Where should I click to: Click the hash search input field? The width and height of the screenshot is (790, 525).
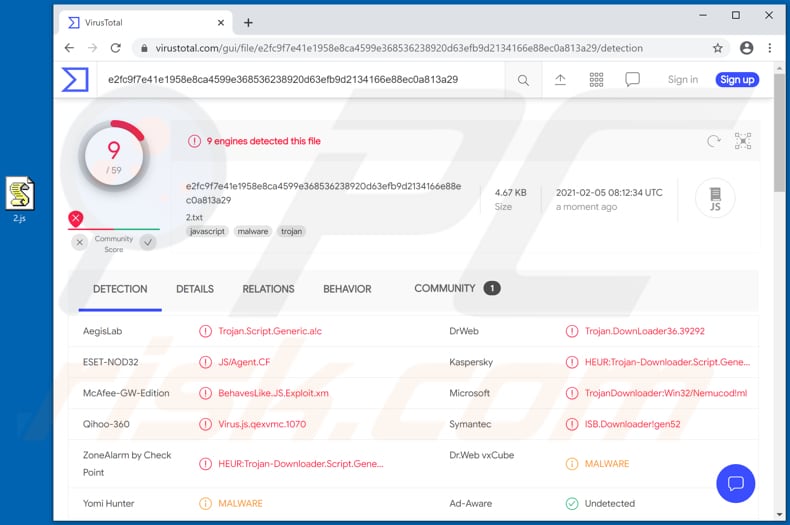302,80
